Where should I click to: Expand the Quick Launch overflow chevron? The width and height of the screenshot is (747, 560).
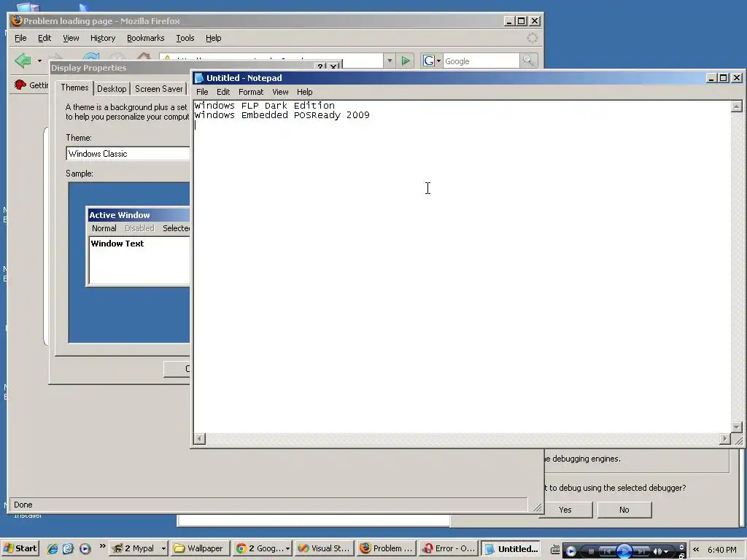click(102, 546)
